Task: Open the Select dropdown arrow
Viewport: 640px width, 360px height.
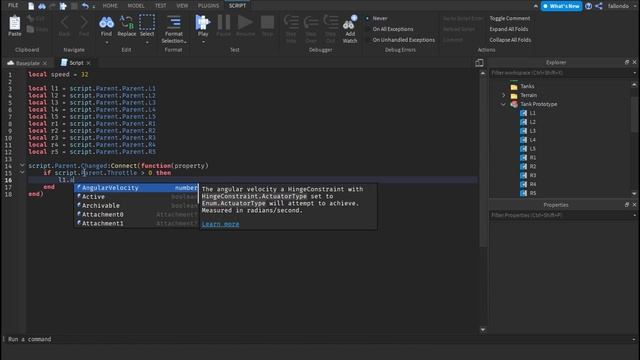Action: [x=147, y=42]
